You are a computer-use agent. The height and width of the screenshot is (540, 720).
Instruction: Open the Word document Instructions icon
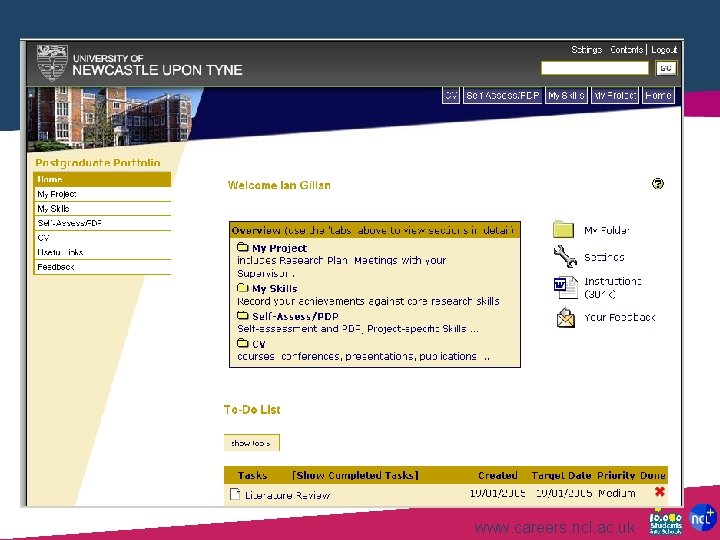tap(565, 287)
